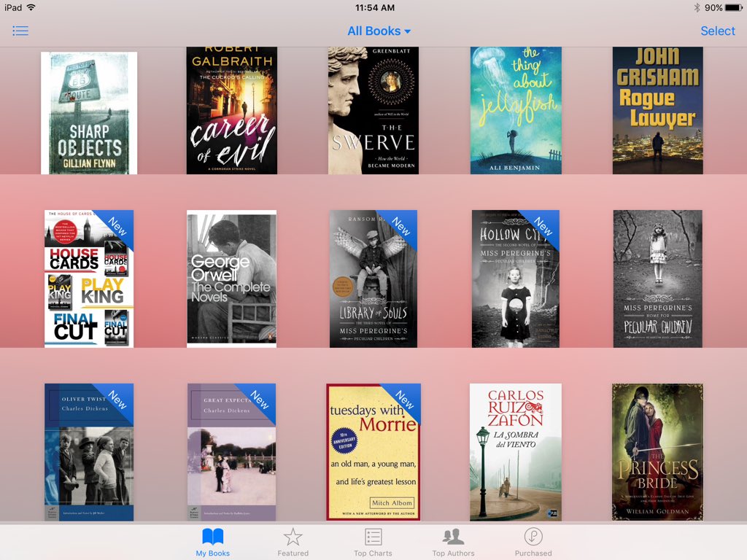This screenshot has height=560, width=747.
Task: Open Great Expectations book cover
Action: point(231,452)
